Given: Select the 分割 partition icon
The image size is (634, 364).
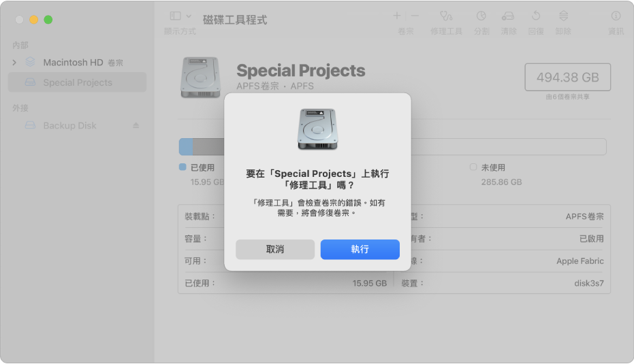Looking at the screenshot, I should (481, 16).
